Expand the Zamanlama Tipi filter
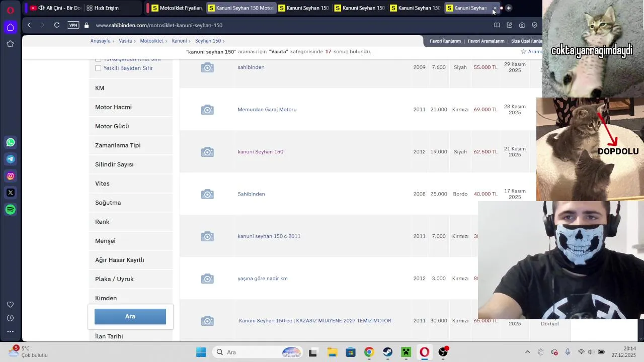 click(x=131, y=145)
